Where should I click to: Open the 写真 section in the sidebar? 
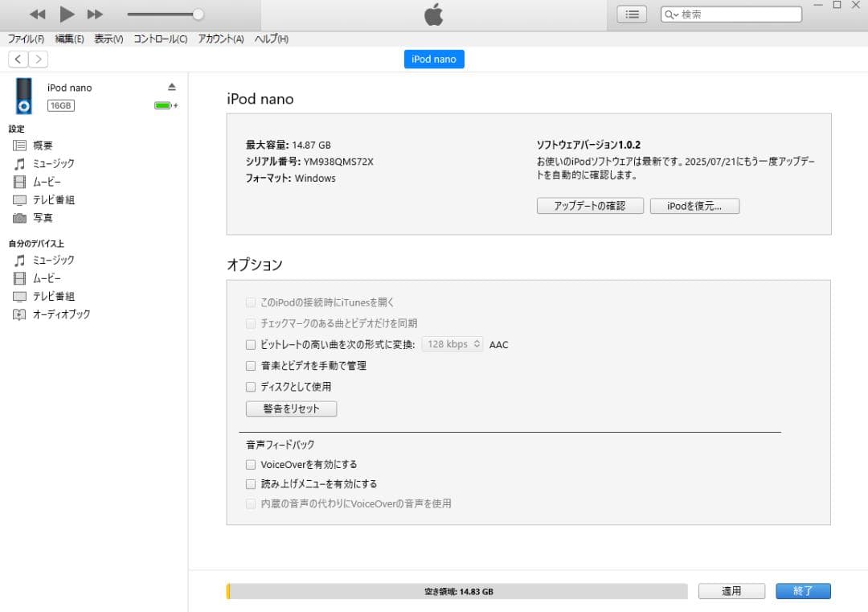(18, 217)
